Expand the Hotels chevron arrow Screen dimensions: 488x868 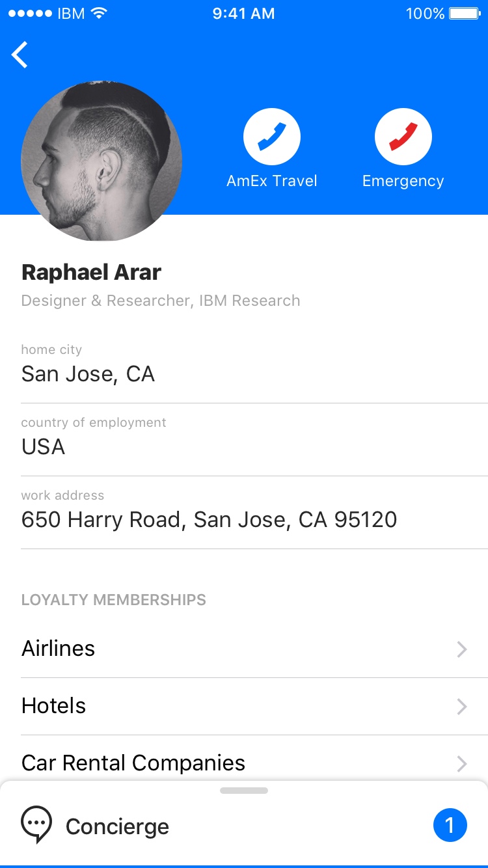[x=462, y=707]
